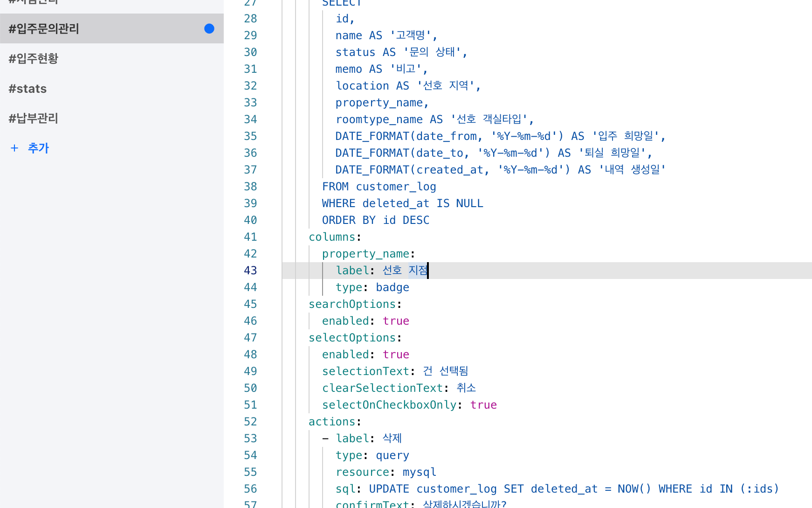This screenshot has width=812, height=508.
Task: Click 'WHERE deleted_at IS NULL' line
Action: [x=402, y=203]
